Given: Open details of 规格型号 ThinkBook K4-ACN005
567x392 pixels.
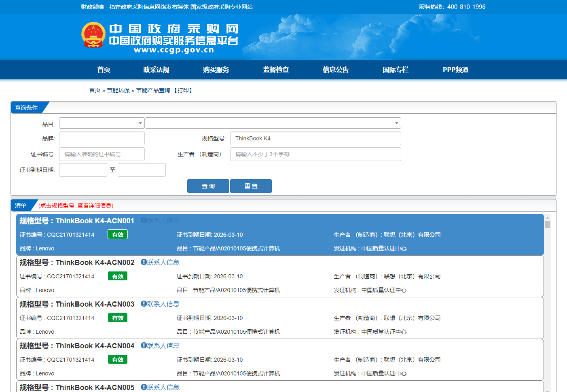Looking at the screenshot, I should 77,388.
